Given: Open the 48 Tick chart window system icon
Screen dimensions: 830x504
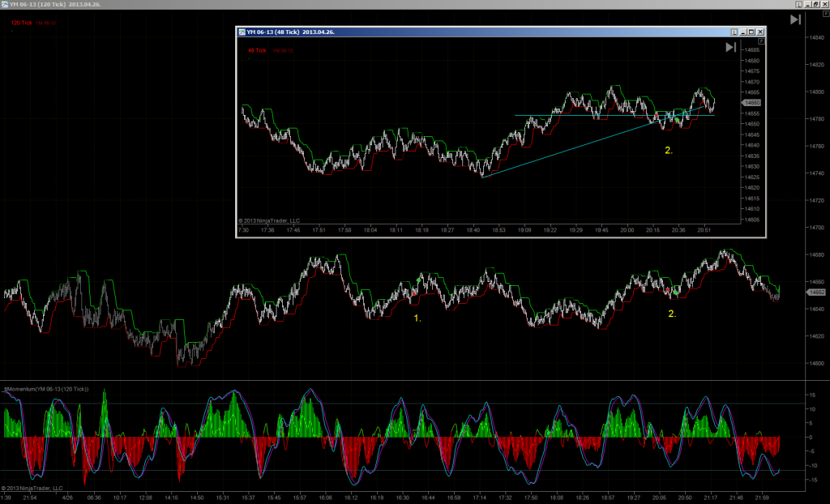Looking at the screenshot, I should pyautogui.click(x=242, y=32).
